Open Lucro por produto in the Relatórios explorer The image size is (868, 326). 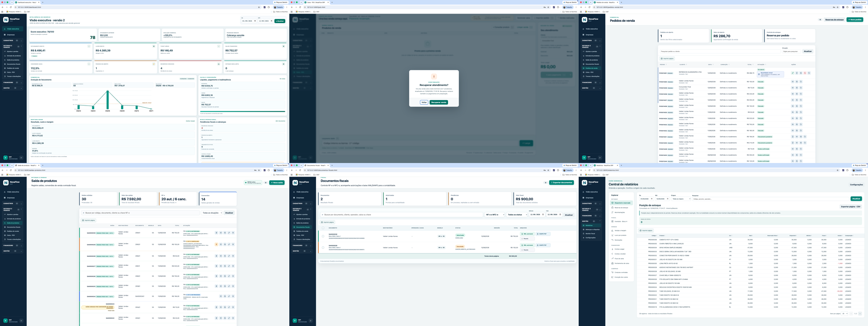click(x=620, y=235)
